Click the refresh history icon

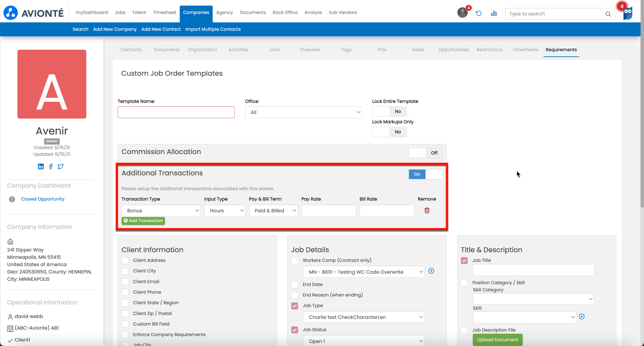[478, 13]
